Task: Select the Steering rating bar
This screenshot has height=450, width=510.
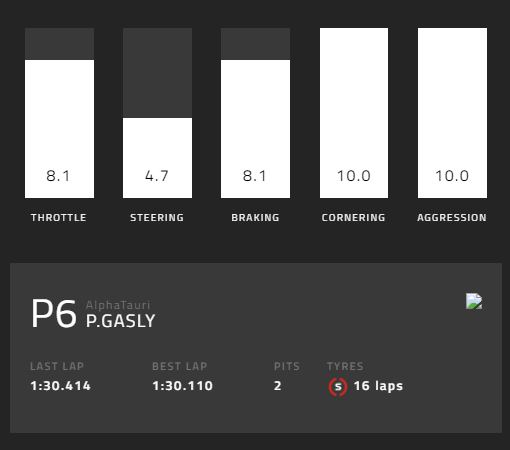Action: coord(157,113)
